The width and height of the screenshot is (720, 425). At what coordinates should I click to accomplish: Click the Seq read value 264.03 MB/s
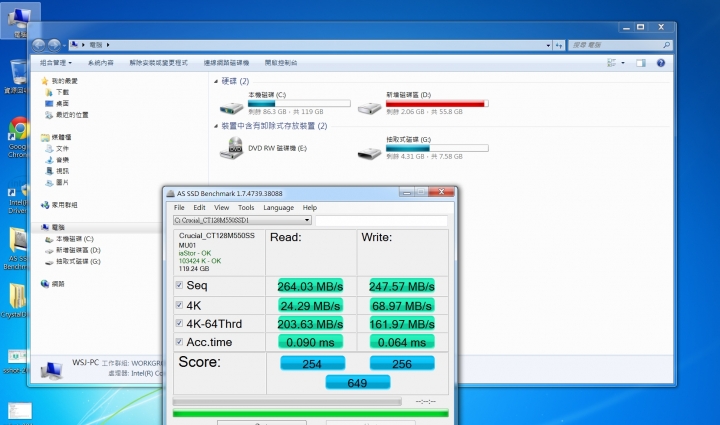310,286
